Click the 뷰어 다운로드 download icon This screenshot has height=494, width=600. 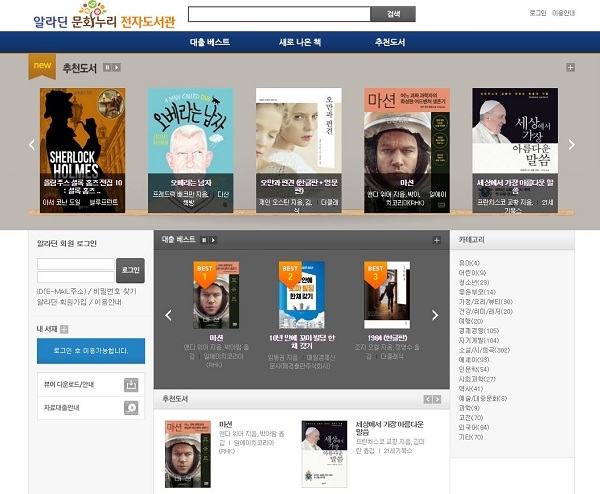point(131,385)
